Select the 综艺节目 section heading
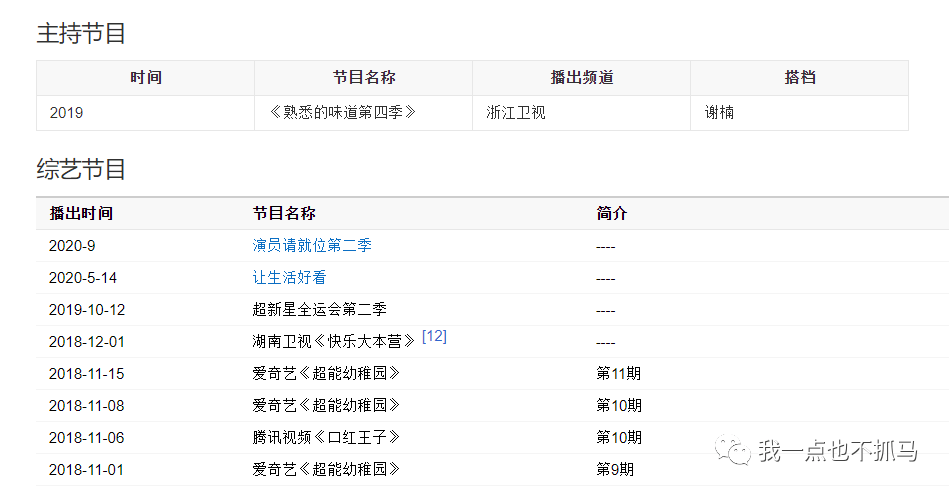Viewport: 949px width, 492px height. [x=80, y=169]
